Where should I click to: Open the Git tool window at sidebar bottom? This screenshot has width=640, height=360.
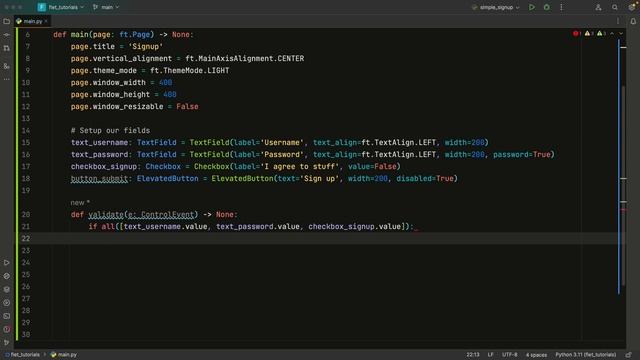coord(7,342)
